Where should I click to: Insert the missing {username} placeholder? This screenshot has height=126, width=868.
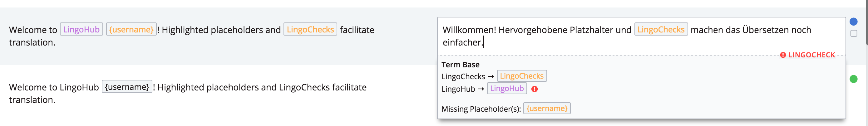pos(547,109)
